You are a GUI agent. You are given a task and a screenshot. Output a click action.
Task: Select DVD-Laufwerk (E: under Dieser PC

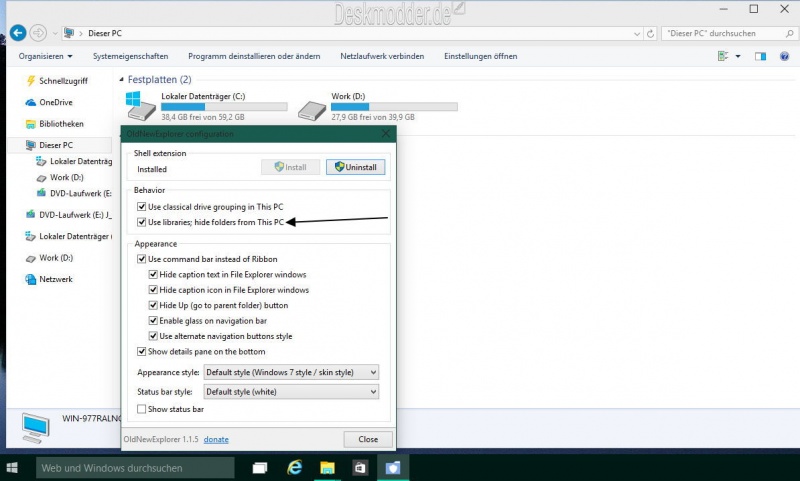point(80,193)
